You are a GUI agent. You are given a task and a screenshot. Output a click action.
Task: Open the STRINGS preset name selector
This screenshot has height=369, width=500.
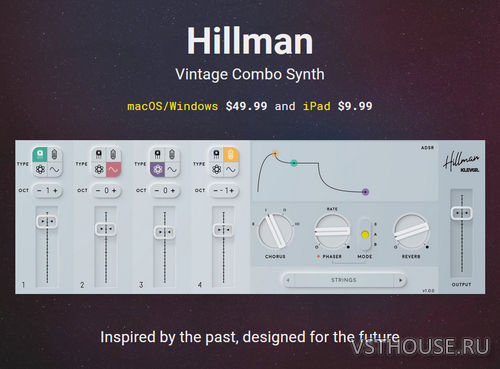344,280
